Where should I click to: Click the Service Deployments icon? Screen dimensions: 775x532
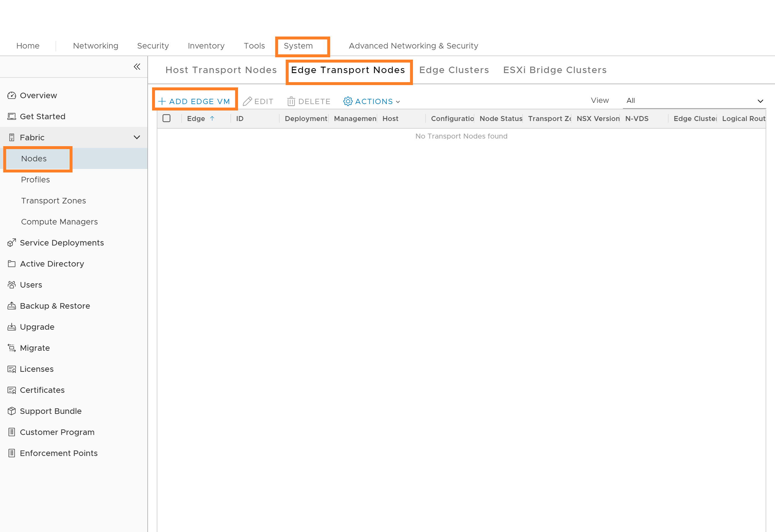click(12, 243)
